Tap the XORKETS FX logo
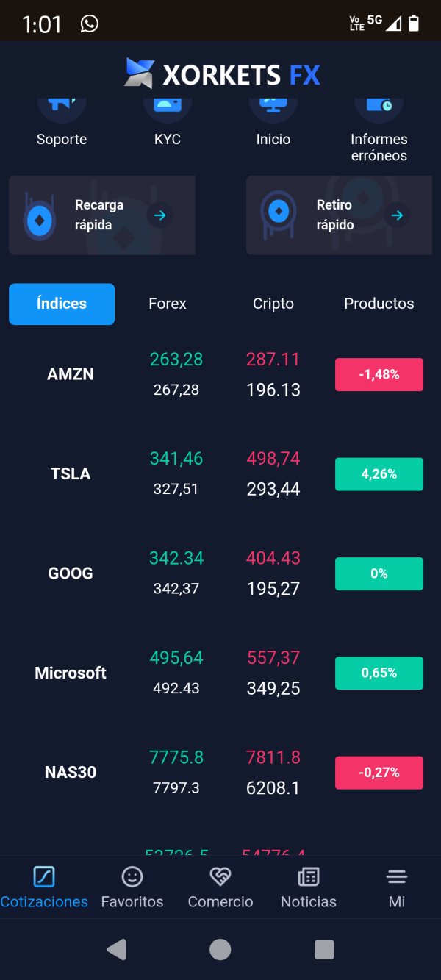The width and height of the screenshot is (441, 980). 222,74
